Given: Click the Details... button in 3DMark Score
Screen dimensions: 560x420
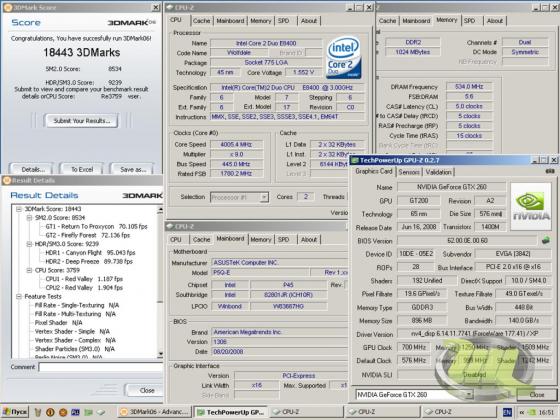Looking at the screenshot, I should coord(33,169).
